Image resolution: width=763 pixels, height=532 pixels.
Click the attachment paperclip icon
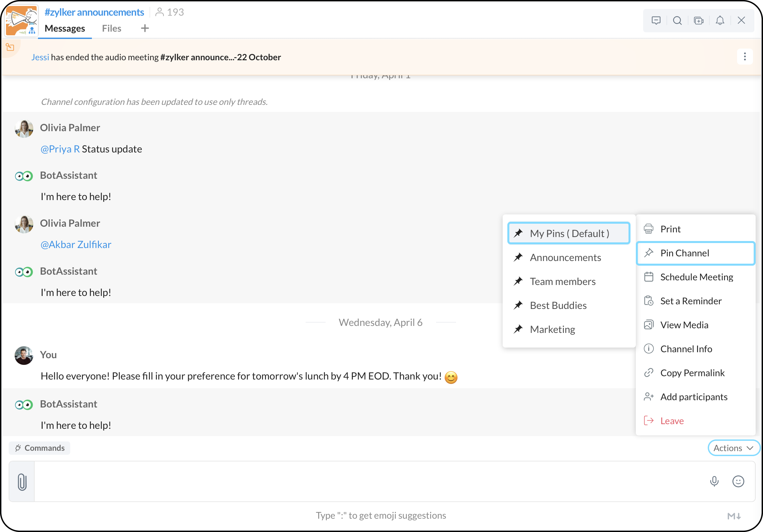[22, 482]
